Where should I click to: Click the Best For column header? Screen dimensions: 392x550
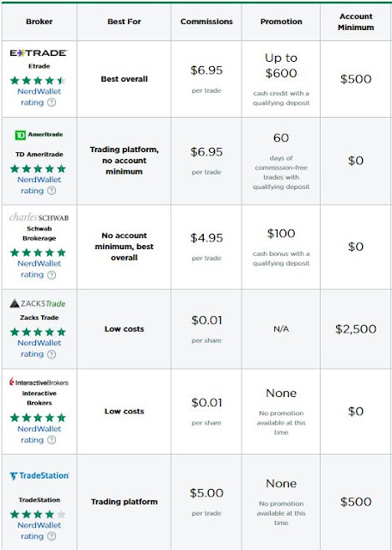coord(125,21)
